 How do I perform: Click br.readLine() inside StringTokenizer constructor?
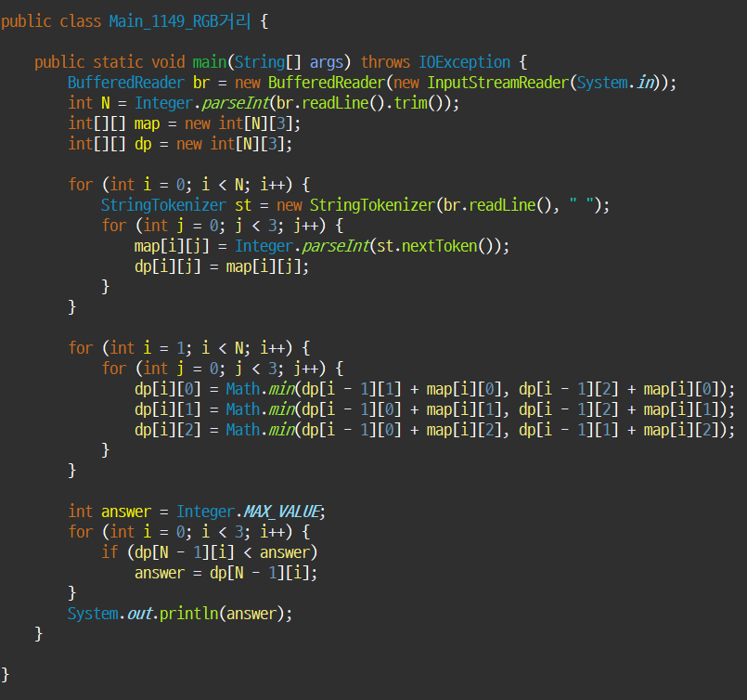point(497,205)
